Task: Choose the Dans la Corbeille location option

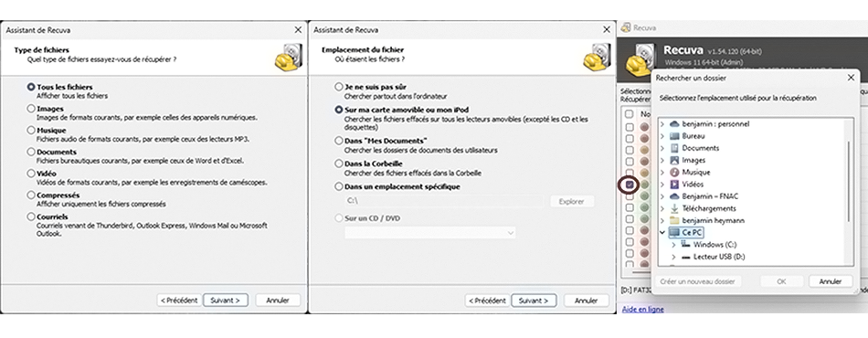Action: click(x=339, y=164)
